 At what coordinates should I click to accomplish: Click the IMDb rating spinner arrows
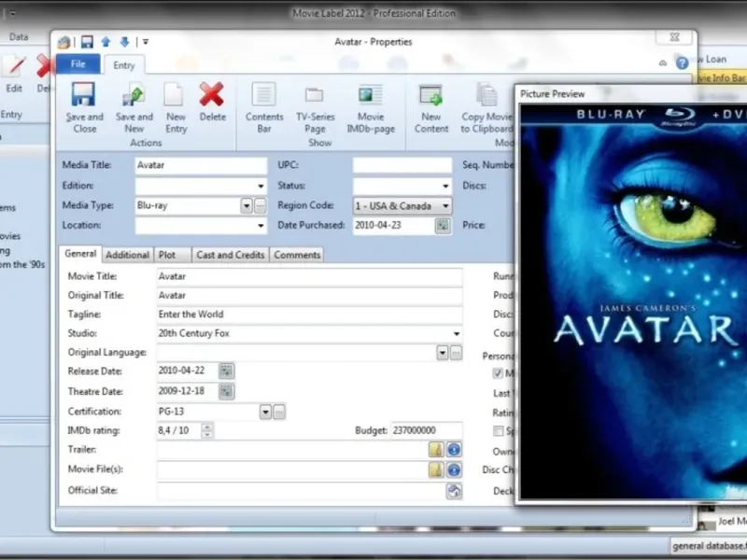(206, 430)
